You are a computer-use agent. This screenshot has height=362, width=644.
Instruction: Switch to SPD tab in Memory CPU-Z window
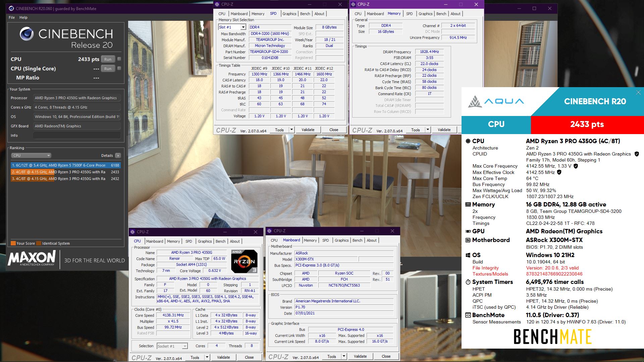click(x=409, y=14)
